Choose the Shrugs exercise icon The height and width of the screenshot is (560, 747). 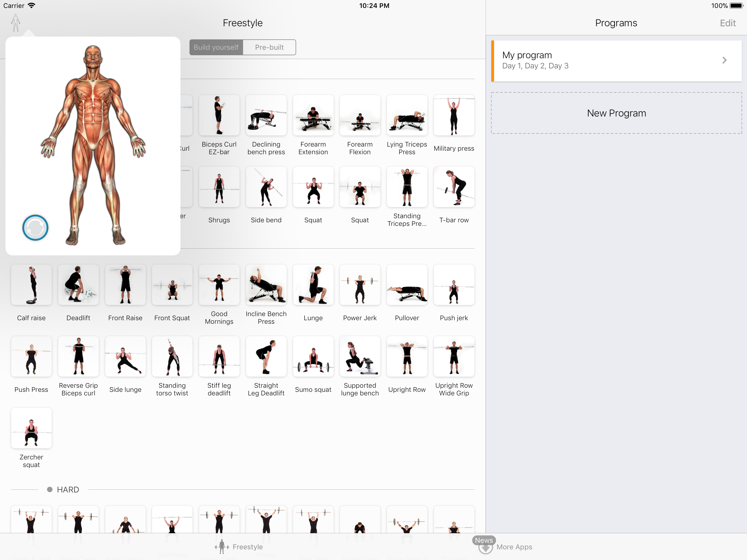(219, 187)
